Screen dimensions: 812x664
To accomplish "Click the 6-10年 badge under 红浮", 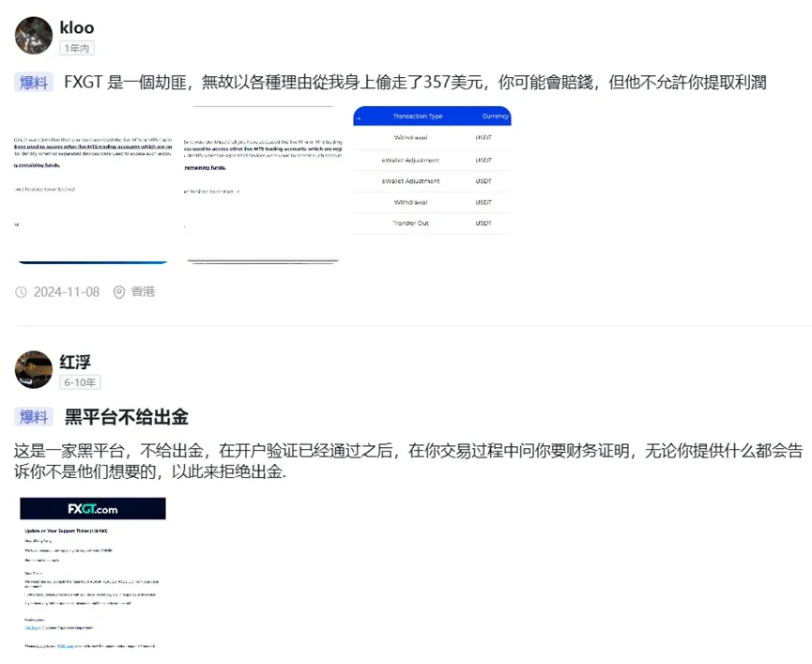I will click(80, 382).
